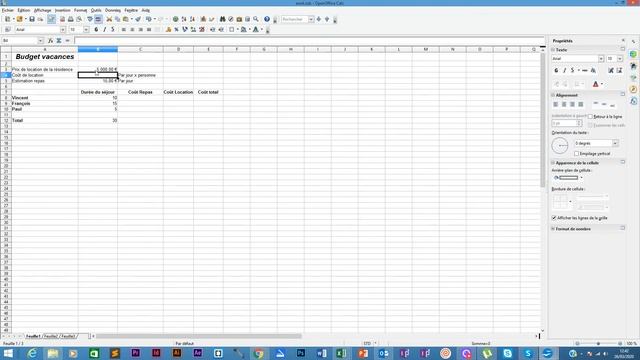Open the Fichier menu

click(x=8, y=10)
